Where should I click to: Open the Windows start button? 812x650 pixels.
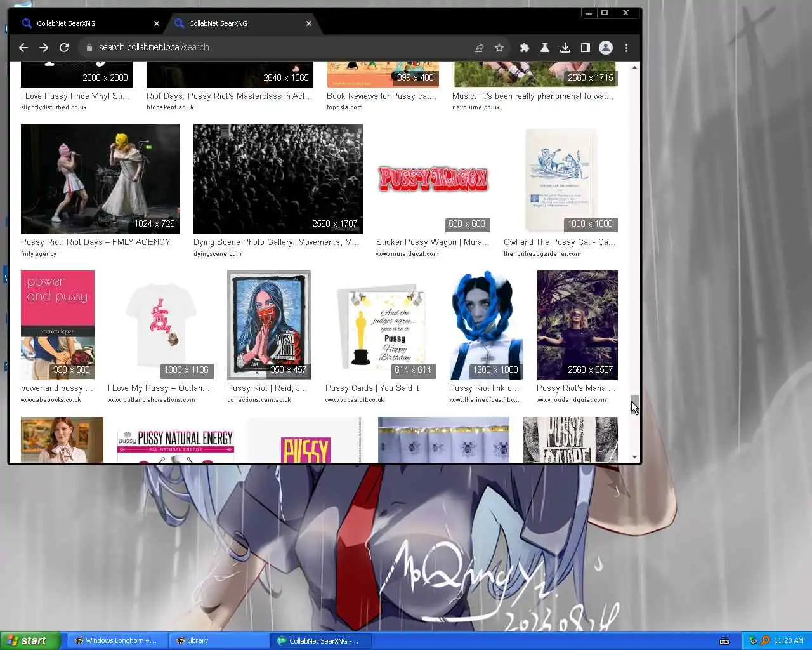[x=30, y=640]
